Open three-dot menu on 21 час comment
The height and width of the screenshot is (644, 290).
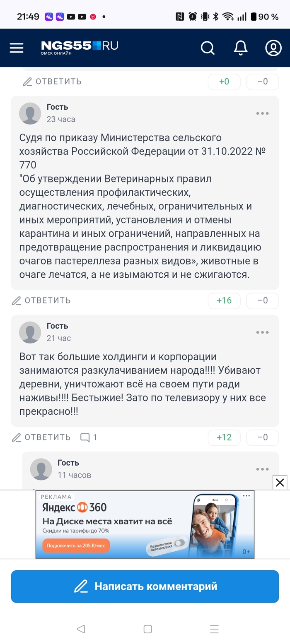[x=262, y=332]
